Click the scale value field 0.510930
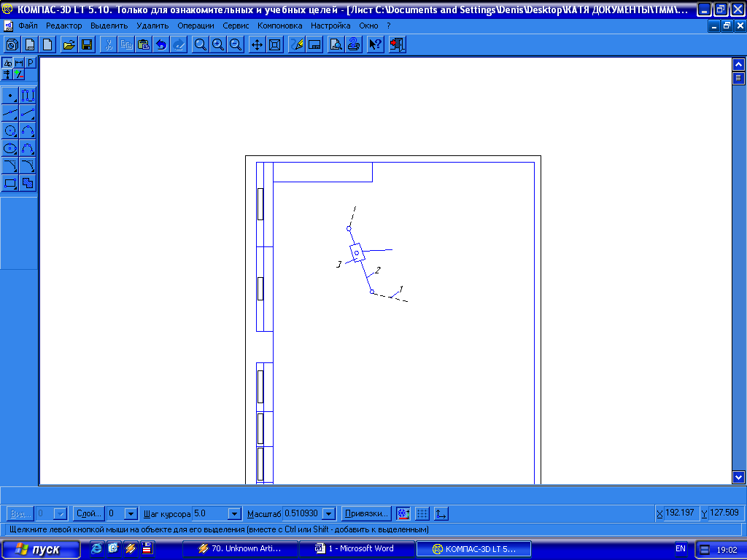Viewport: 747px width, 560px height. (x=302, y=514)
